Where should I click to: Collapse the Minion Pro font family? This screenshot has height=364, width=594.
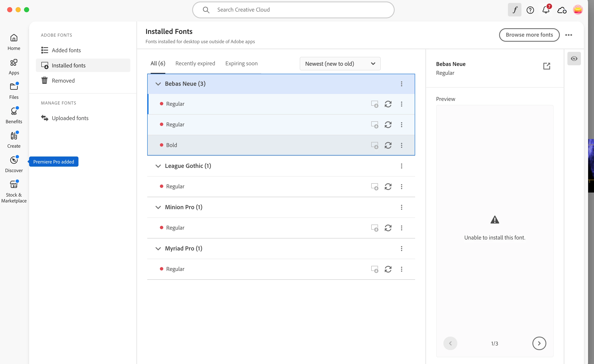[x=158, y=207]
